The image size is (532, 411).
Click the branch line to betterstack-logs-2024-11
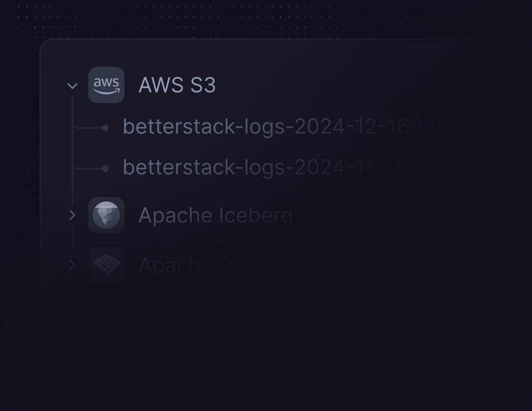tap(88, 168)
